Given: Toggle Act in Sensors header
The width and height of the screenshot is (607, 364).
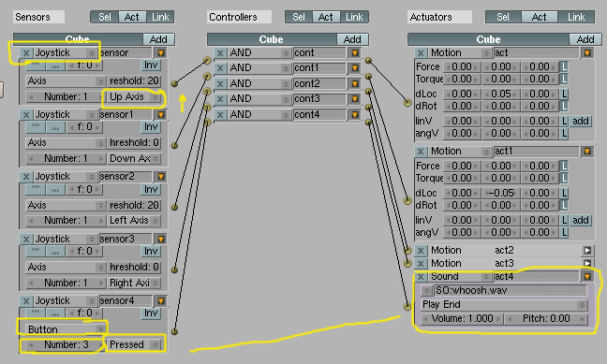Looking at the screenshot, I should tap(132, 17).
